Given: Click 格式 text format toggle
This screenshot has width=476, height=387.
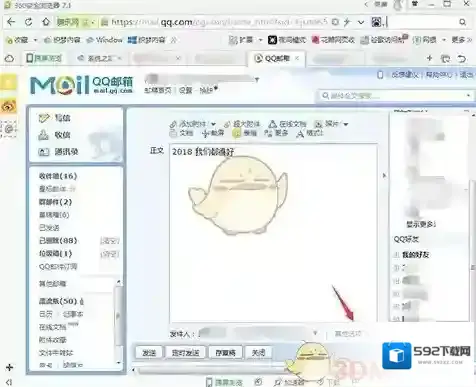Looking at the screenshot, I should tap(310, 133).
